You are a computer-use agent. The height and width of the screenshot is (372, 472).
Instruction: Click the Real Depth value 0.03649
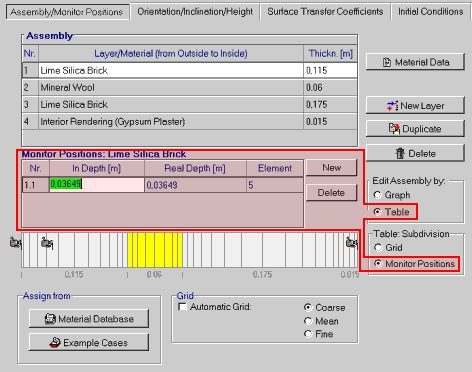coord(195,185)
